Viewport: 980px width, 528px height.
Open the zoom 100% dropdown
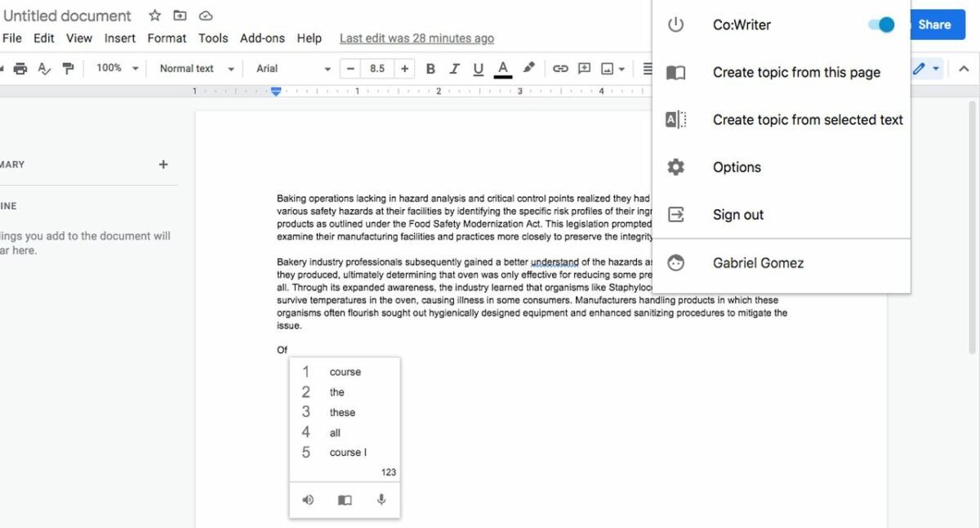pos(117,69)
